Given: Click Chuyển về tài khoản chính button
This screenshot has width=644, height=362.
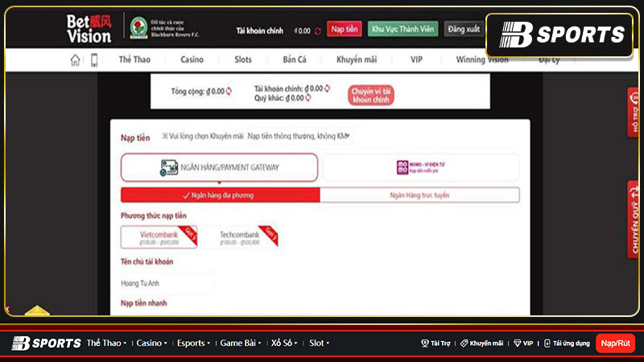Looking at the screenshot, I should pyautogui.click(x=371, y=95).
